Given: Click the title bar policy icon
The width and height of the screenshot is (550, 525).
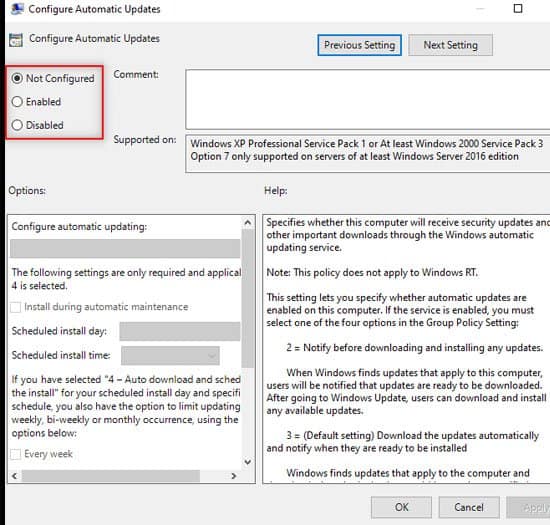Looking at the screenshot, I should (17, 9).
